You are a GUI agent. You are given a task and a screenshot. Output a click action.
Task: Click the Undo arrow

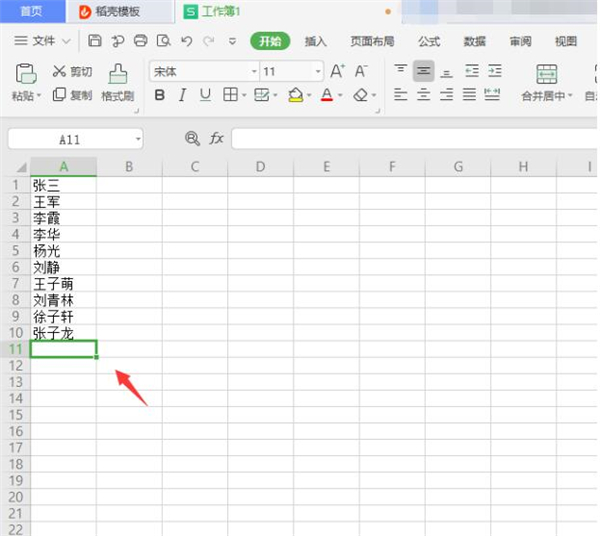click(x=186, y=41)
